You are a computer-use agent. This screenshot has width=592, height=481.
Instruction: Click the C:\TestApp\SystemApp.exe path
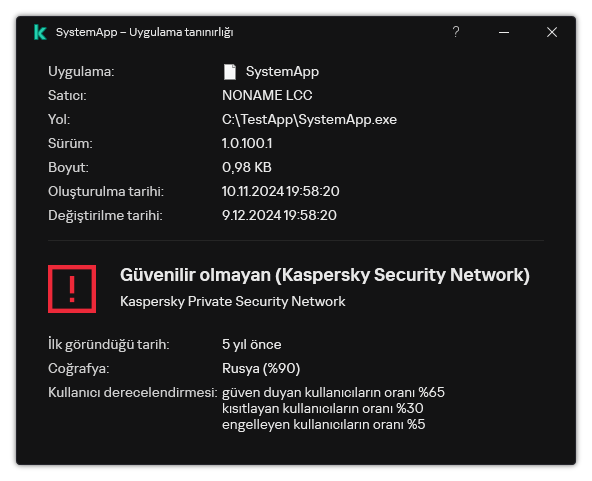click(x=309, y=120)
